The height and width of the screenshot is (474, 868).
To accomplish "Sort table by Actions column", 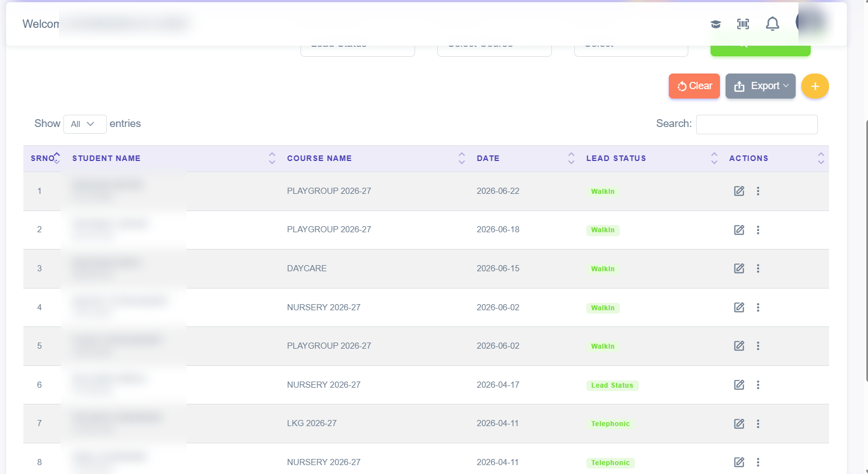I will pyautogui.click(x=775, y=158).
